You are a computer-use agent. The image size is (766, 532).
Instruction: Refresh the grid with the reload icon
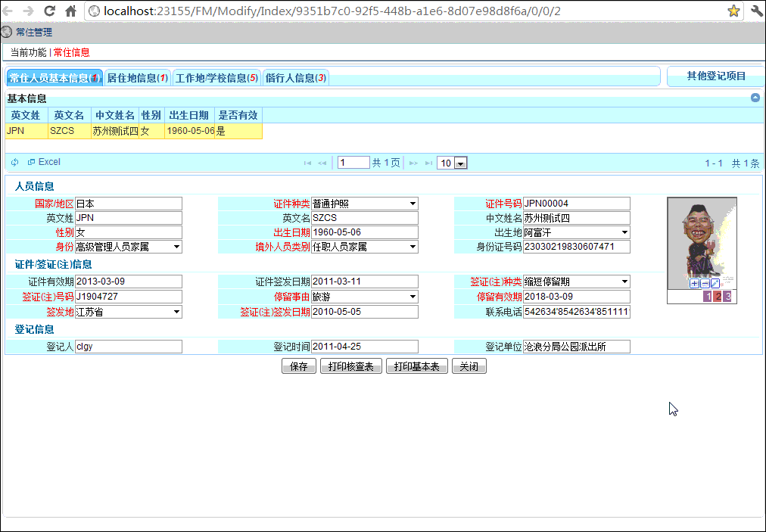(14, 162)
